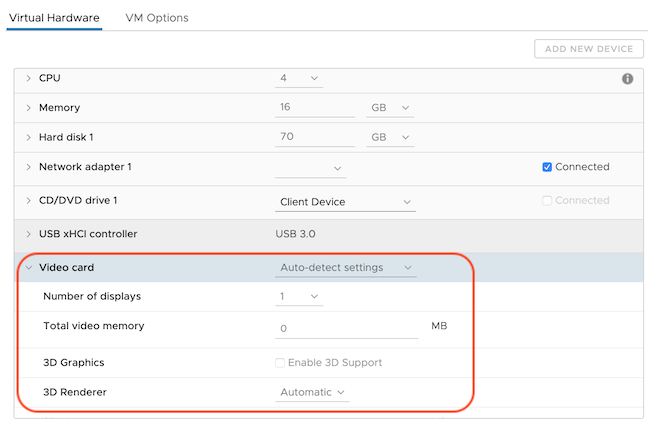The image size is (648, 430).
Task: Expand the Memory row
Action: coord(28,108)
